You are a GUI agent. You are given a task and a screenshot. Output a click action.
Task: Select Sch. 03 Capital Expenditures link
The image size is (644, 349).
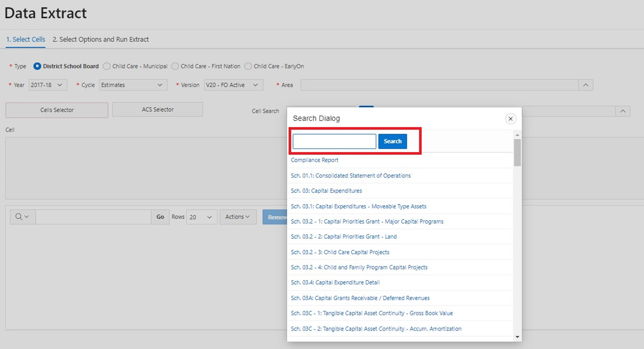pyautogui.click(x=326, y=191)
